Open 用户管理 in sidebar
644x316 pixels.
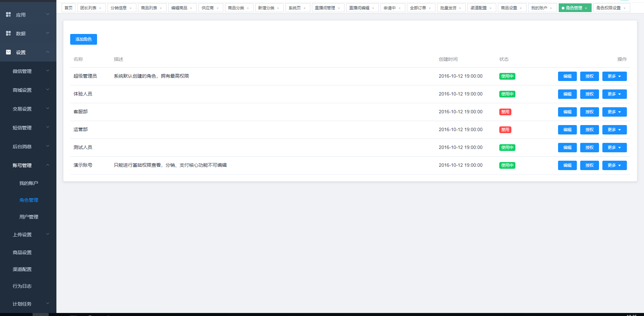(29, 217)
